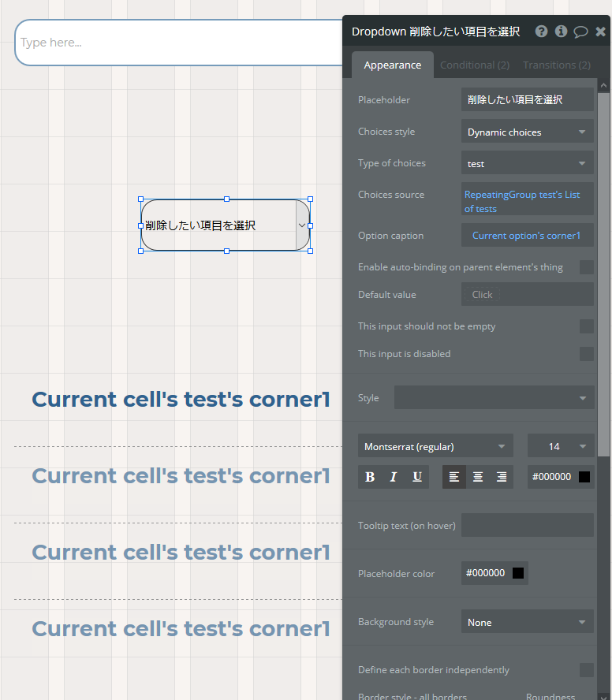The height and width of the screenshot is (700, 612).
Task: Switch to the Transitions tab
Action: tap(557, 65)
